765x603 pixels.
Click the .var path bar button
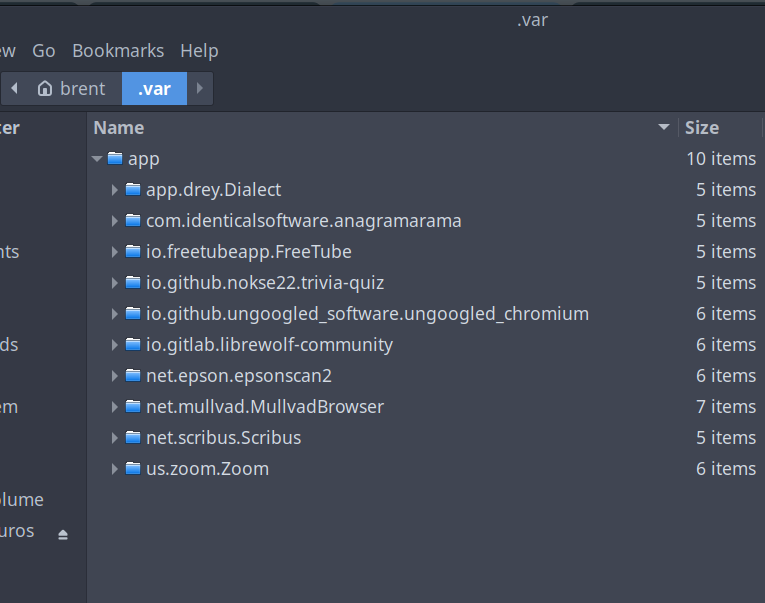(154, 89)
